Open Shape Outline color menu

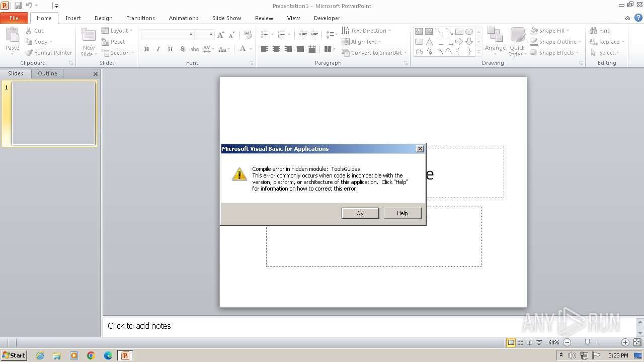click(555, 42)
